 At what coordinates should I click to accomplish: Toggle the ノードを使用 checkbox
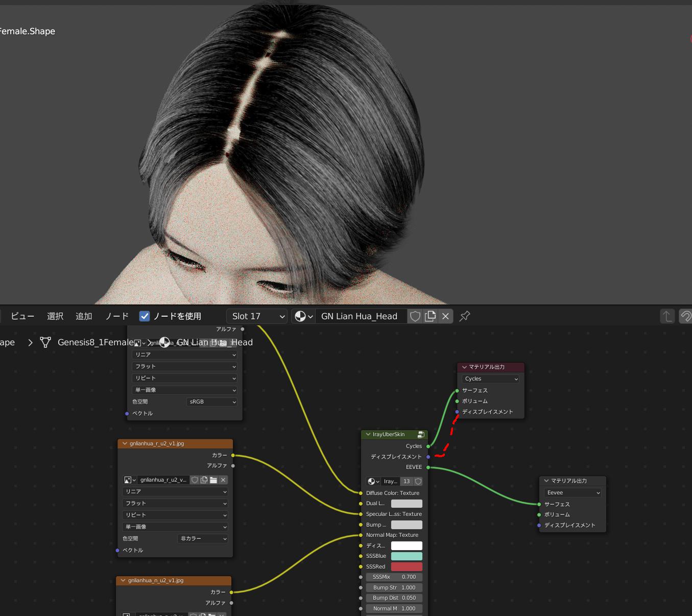click(145, 316)
